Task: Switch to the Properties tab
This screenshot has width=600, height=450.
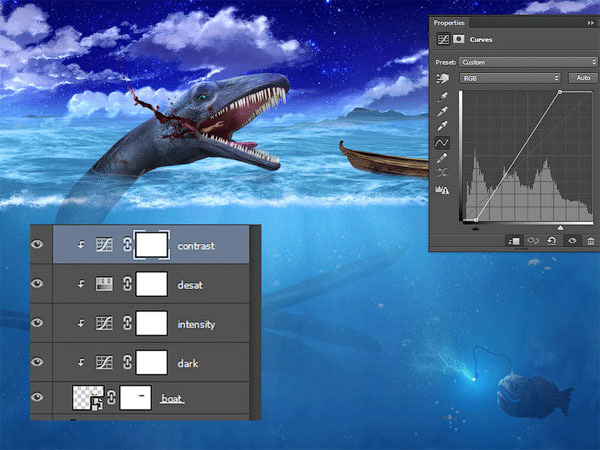Action: pyautogui.click(x=449, y=23)
